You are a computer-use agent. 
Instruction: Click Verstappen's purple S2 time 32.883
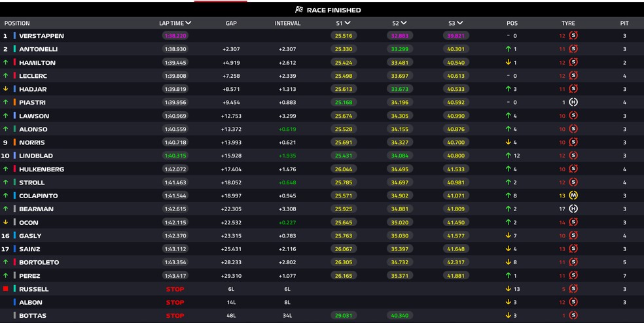tap(400, 36)
